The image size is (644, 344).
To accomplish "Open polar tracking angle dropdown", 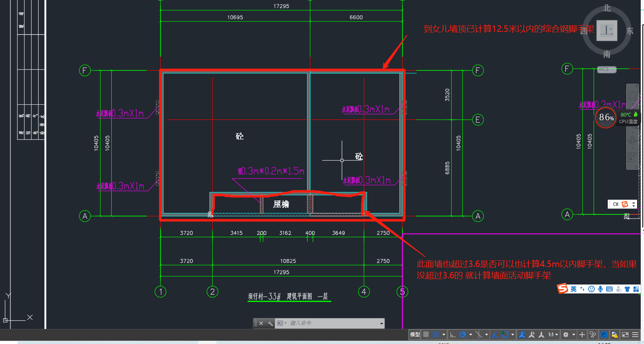I will click(x=470, y=335).
